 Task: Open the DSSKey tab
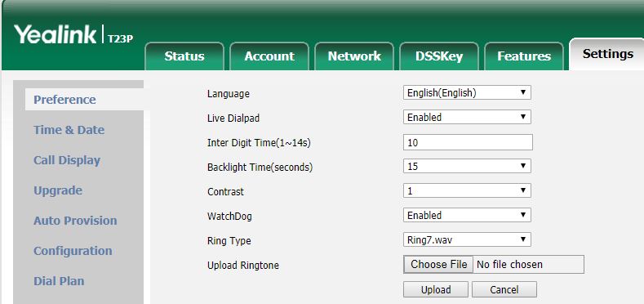tap(439, 56)
